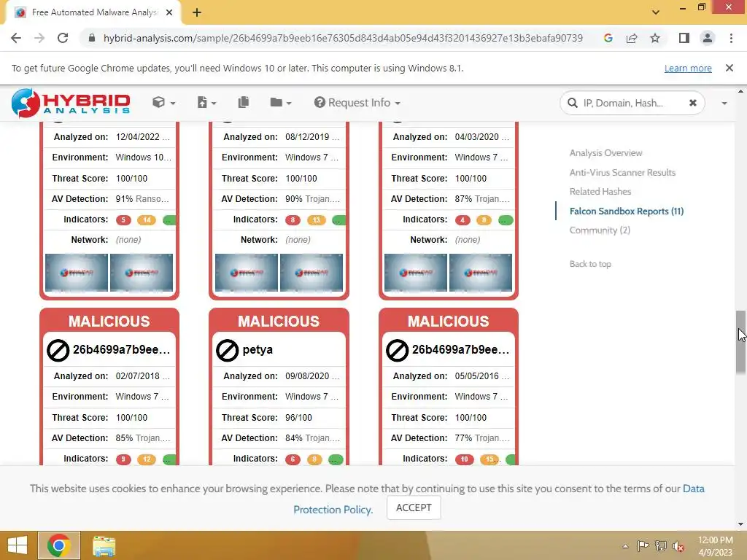Click the prohibited icon on petya card
The height and width of the screenshot is (560, 747).
click(228, 351)
